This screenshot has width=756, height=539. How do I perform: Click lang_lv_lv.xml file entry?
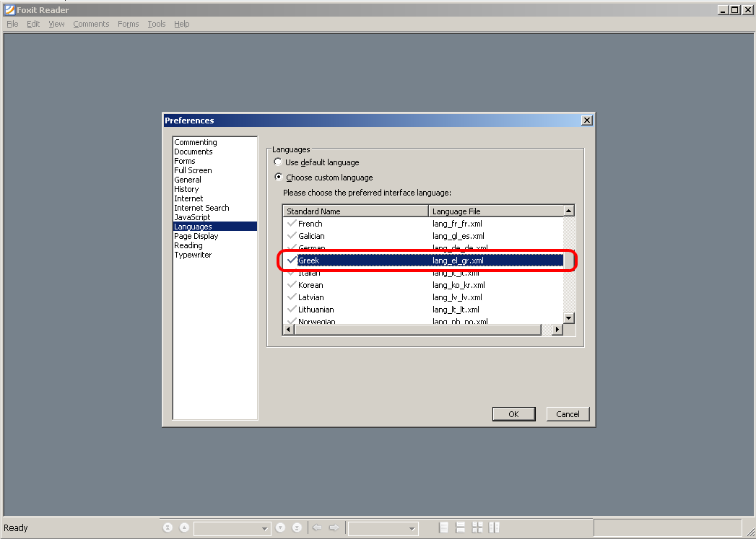click(x=457, y=297)
